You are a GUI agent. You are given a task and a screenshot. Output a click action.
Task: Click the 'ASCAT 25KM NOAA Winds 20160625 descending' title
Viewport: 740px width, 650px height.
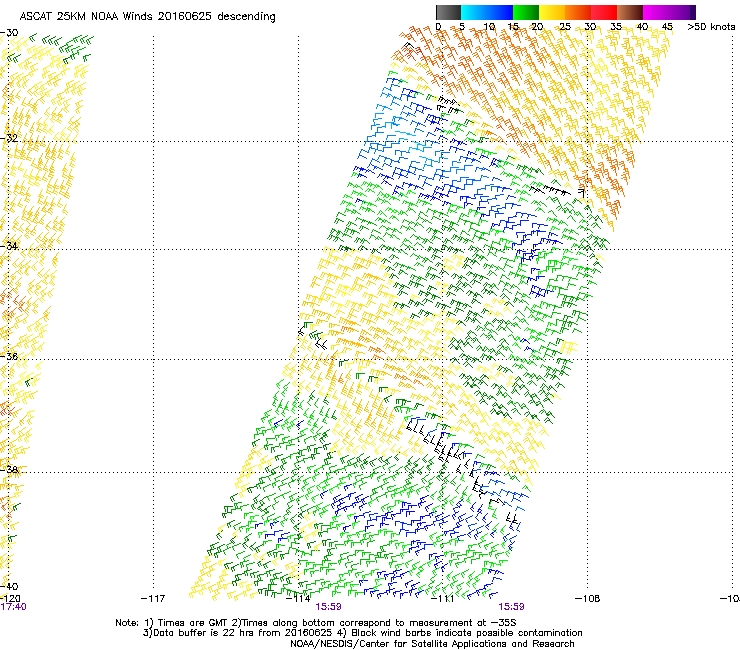click(148, 17)
